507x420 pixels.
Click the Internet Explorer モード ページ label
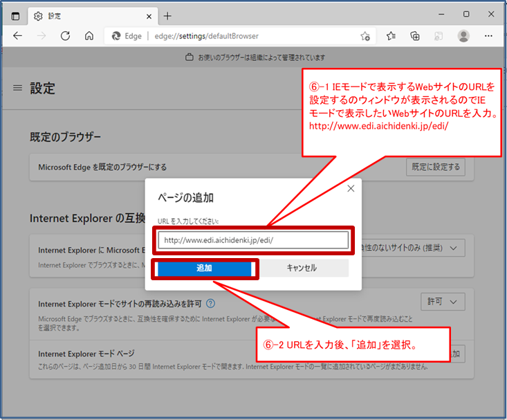(x=86, y=354)
